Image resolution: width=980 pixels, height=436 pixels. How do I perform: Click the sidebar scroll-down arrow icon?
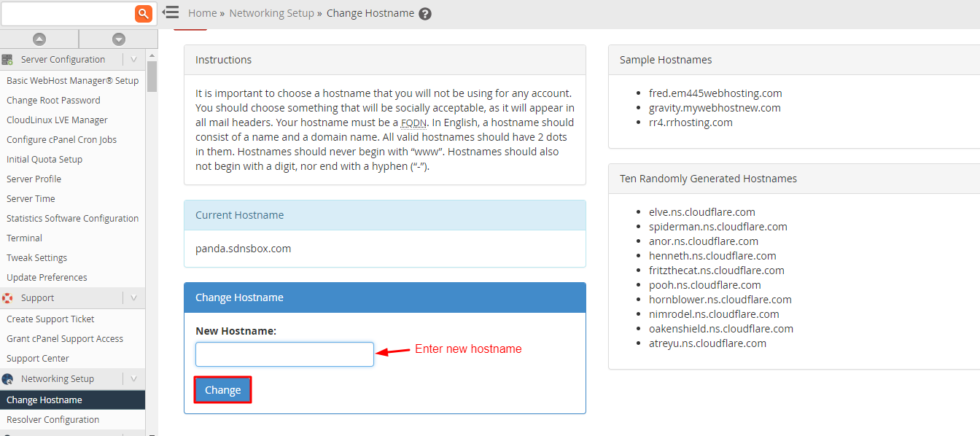pyautogui.click(x=119, y=39)
